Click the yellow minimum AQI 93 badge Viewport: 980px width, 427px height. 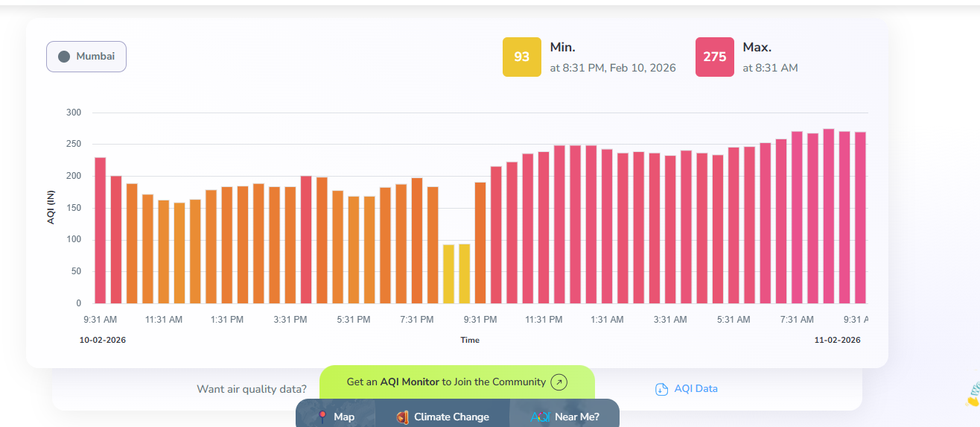[521, 57]
